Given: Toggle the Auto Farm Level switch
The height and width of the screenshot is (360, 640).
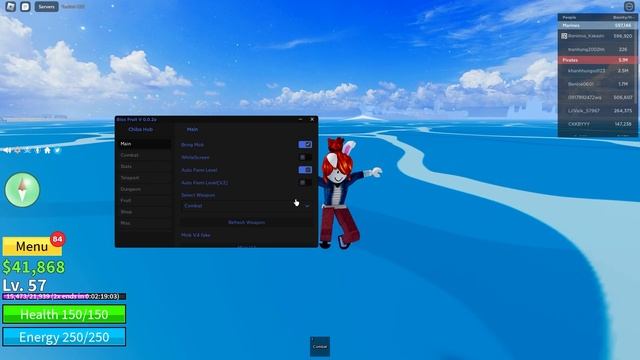Looking at the screenshot, I should [x=305, y=170].
